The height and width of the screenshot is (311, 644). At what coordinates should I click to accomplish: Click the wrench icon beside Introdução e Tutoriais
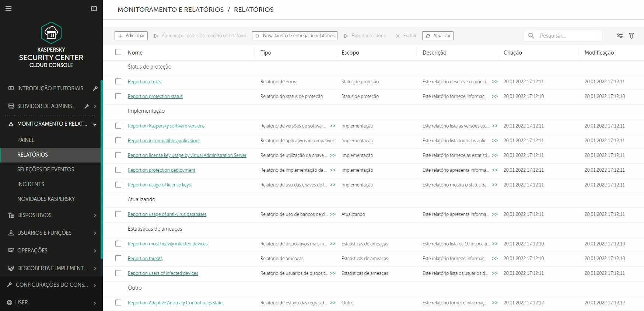point(95,88)
